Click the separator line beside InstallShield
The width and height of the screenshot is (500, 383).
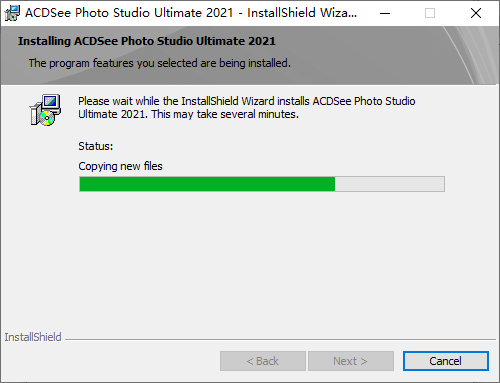(280, 340)
